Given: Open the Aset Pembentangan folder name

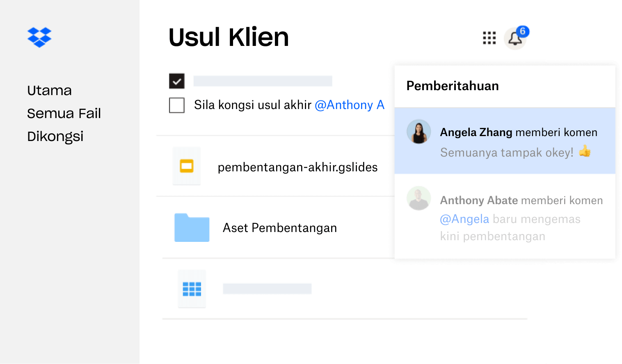Looking at the screenshot, I should pos(280,227).
